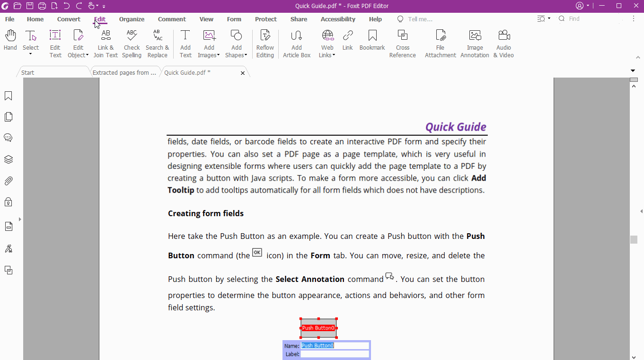Click the push button Label field

[335, 354]
